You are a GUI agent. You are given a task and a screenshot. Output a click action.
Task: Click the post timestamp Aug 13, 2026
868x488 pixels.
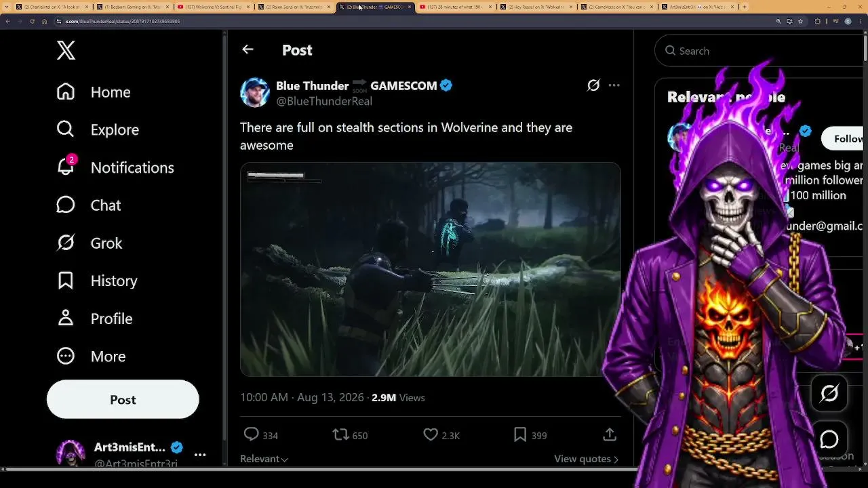pyautogui.click(x=302, y=398)
